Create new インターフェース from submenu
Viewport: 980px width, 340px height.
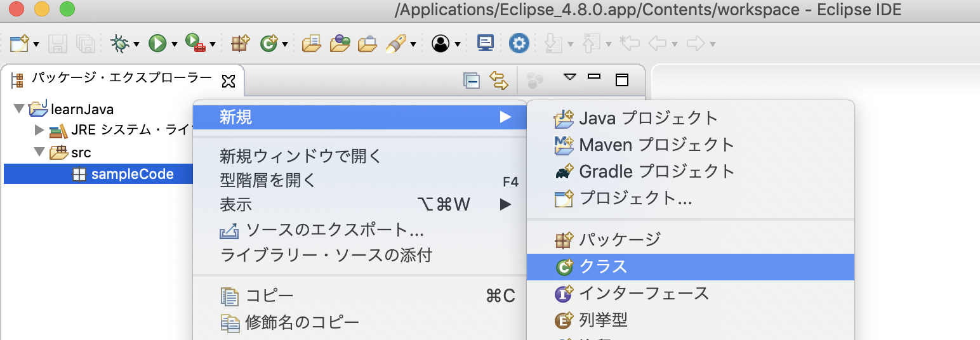[x=691, y=294]
